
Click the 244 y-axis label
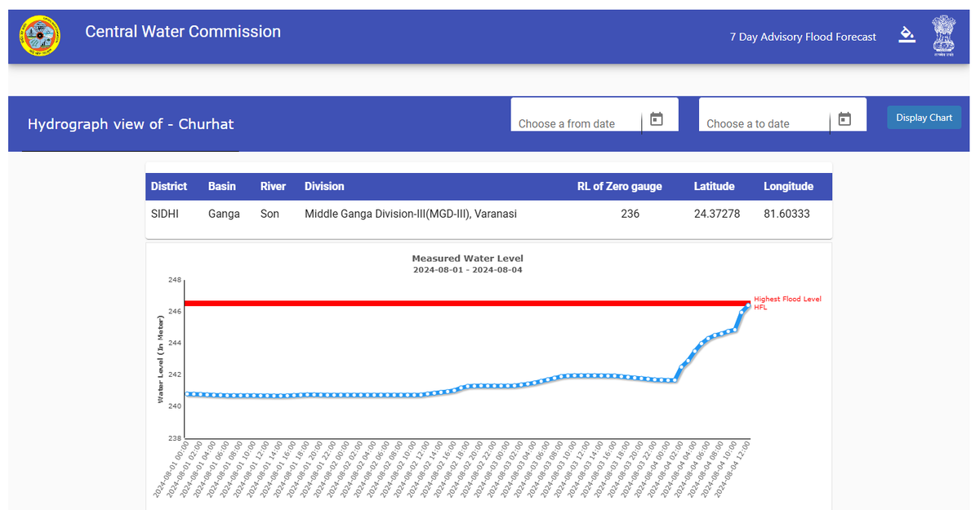pos(174,343)
